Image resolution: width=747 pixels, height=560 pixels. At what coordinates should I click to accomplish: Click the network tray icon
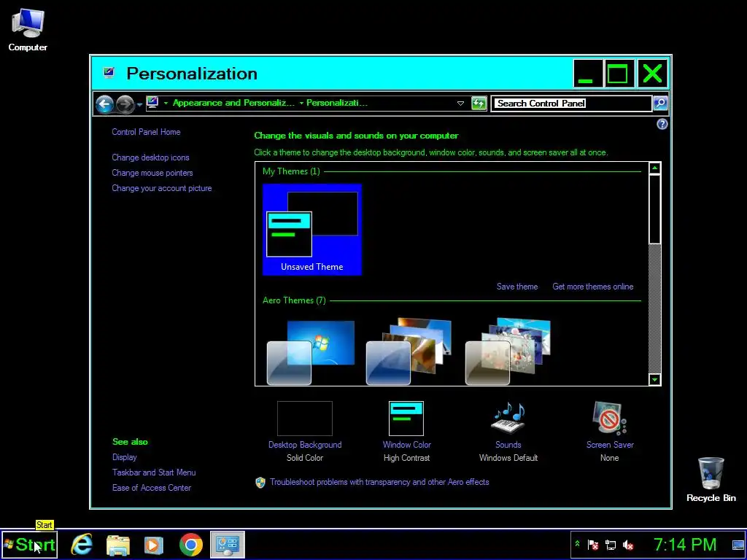click(x=611, y=544)
